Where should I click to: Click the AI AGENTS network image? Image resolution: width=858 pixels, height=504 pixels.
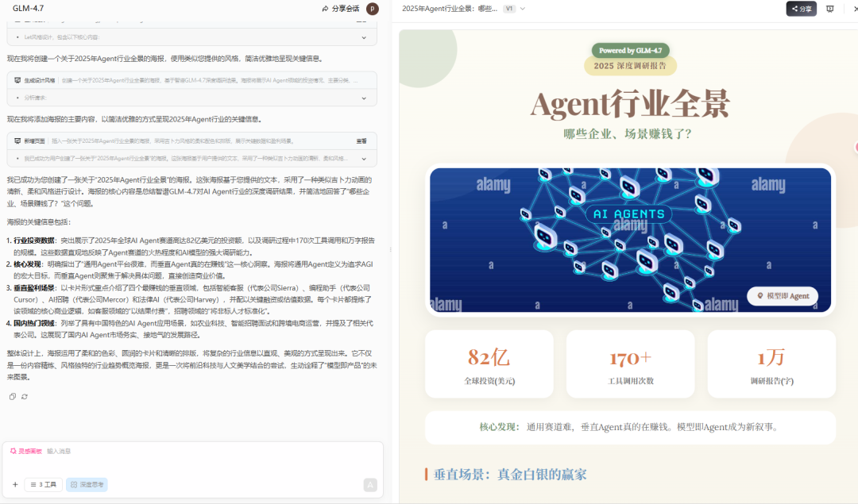pyautogui.click(x=630, y=240)
